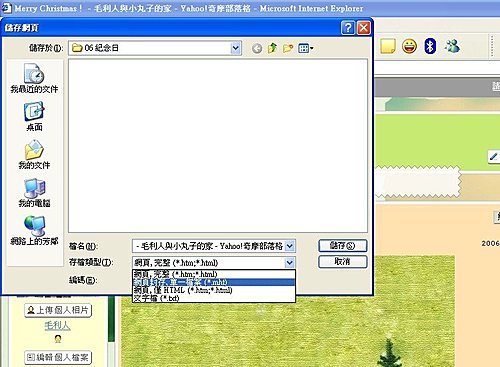The width and height of the screenshot is (500, 367).
Task: Go to the Desktop (桌面) location
Action: (x=34, y=117)
